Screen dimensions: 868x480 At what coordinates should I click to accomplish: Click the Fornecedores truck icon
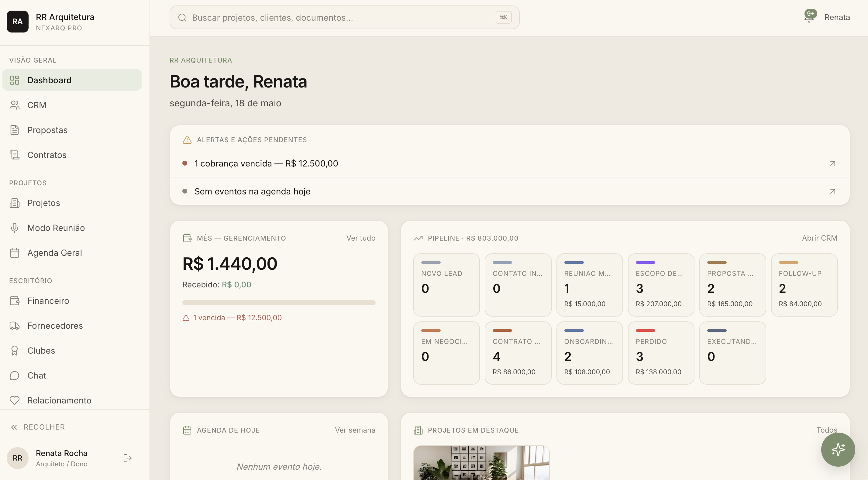coord(15,326)
